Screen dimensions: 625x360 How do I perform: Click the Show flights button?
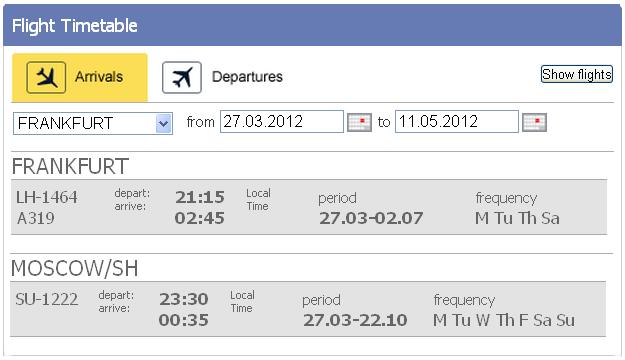[x=576, y=74]
